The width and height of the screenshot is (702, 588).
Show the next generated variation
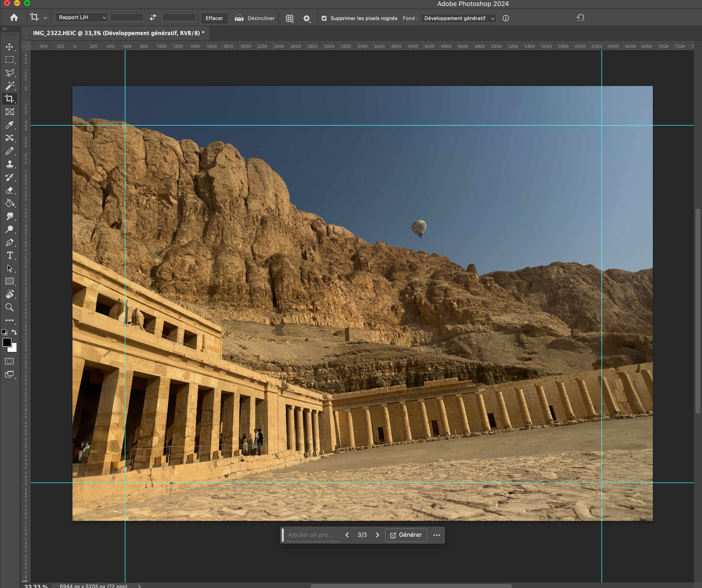click(x=377, y=535)
